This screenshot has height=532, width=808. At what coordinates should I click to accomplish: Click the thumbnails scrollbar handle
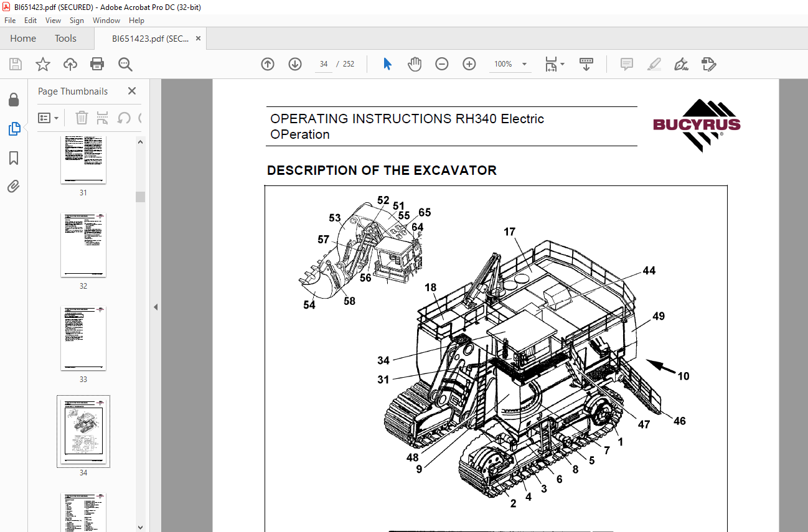tap(140, 197)
